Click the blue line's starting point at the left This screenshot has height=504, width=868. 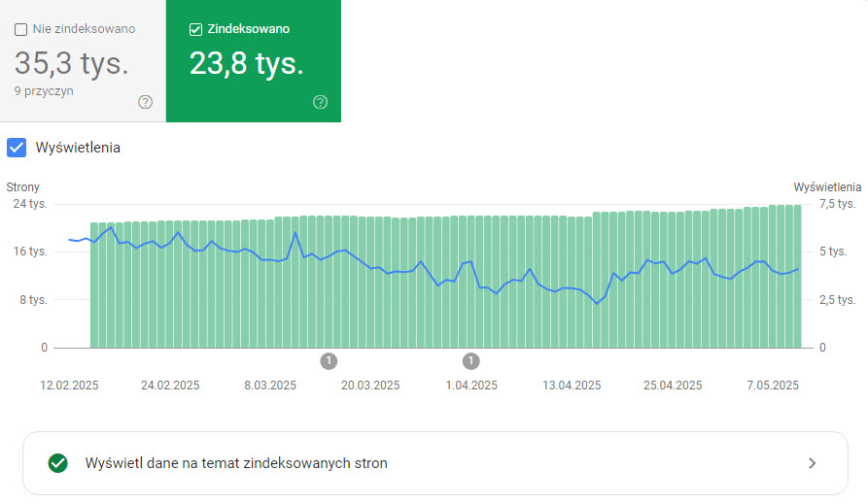tap(70, 239)
